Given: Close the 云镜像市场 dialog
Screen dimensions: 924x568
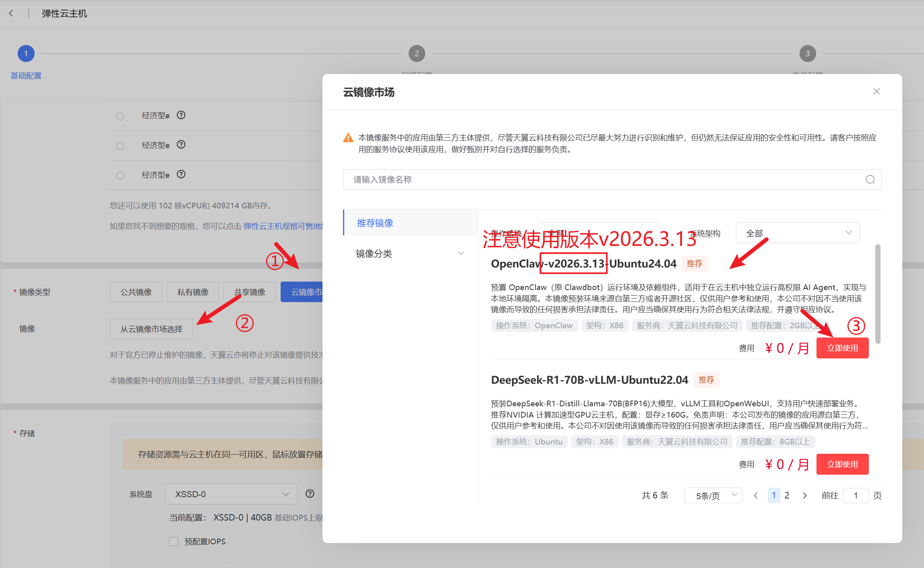Looking at the screenshot, I should point(876,92).
